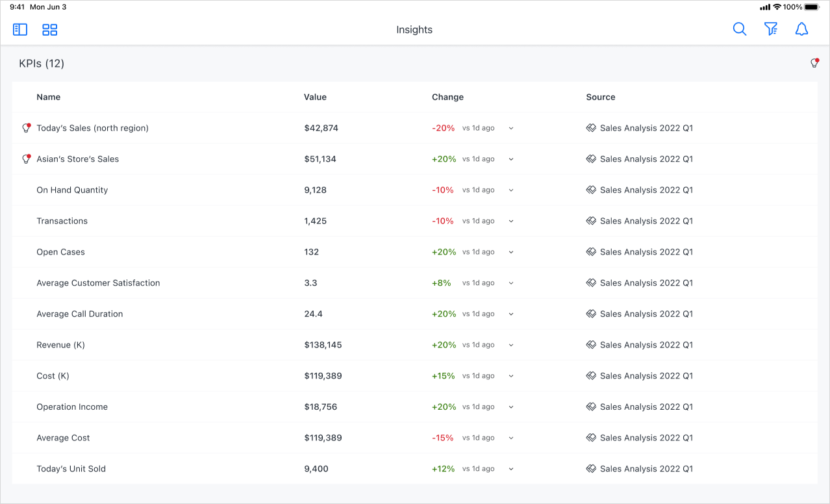Open Sales Analysis 2022 Q1 source for Open Cases
This screenshot has width=830, height=504.
646,252
